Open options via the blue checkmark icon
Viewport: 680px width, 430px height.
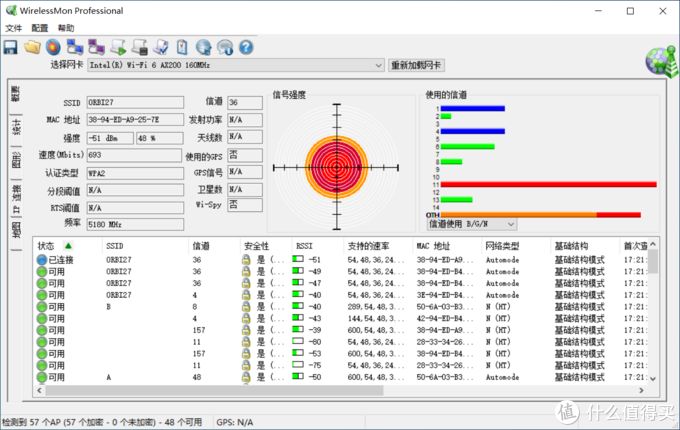(161, 47)
